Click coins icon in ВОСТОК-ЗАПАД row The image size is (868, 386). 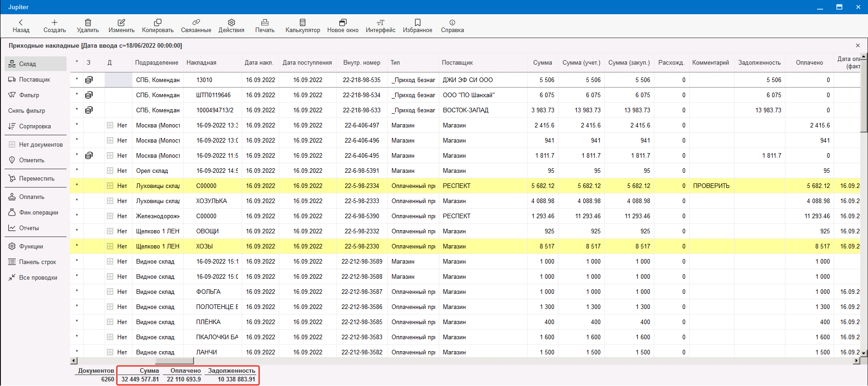(89, 110)
